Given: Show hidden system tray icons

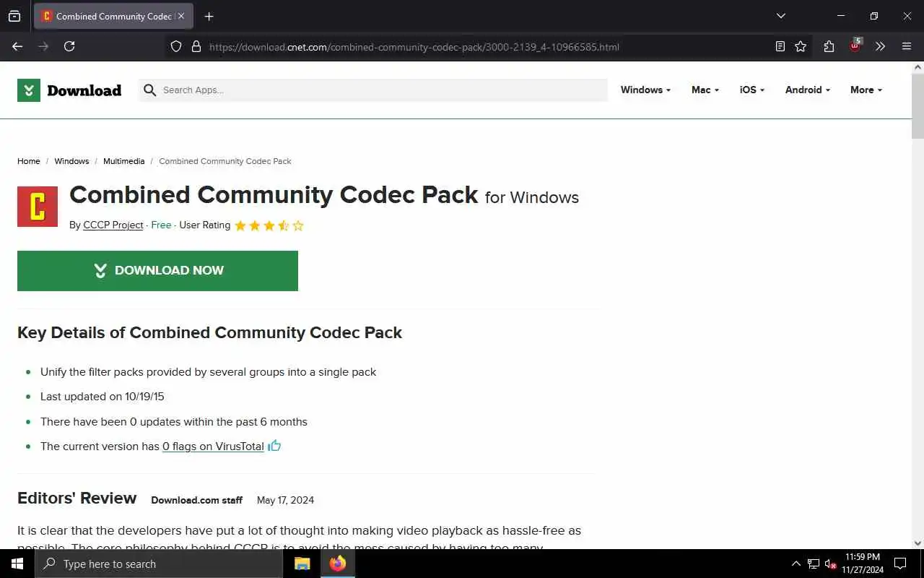Looking at the screenshot, I should (x=796, y=564).
